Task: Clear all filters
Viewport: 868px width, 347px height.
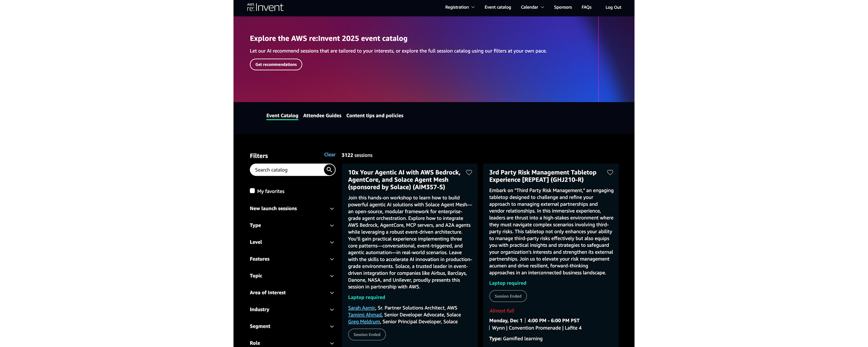Action: [x=330, y=155]
